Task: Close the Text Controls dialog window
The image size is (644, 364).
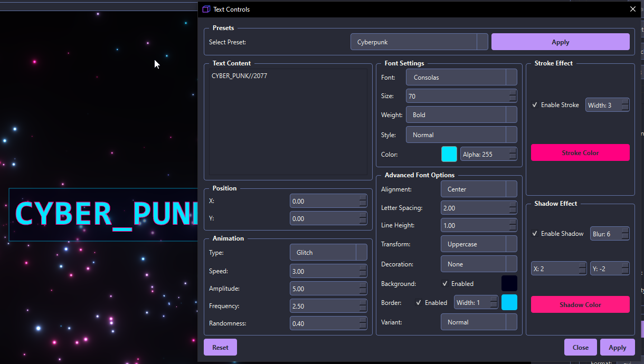Action: point(633,9)
